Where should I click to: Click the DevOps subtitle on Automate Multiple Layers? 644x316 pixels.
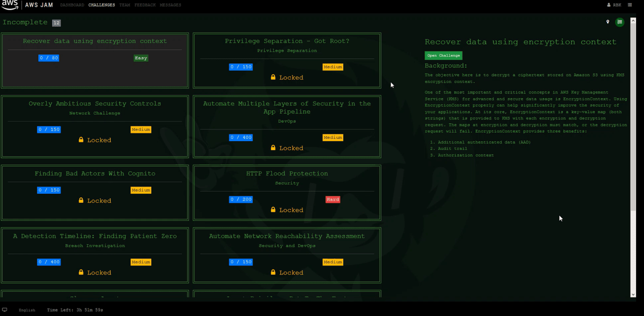pyautogui.click(x=287, y=121)
